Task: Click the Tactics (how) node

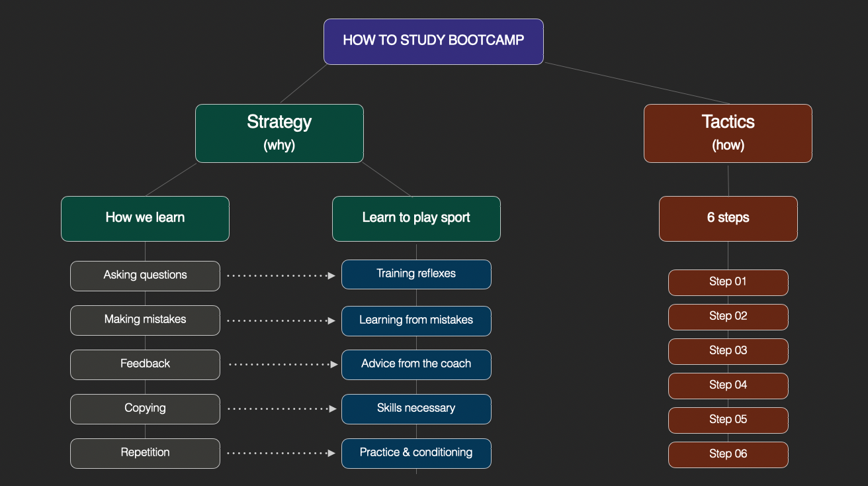Action: point(728,133)
